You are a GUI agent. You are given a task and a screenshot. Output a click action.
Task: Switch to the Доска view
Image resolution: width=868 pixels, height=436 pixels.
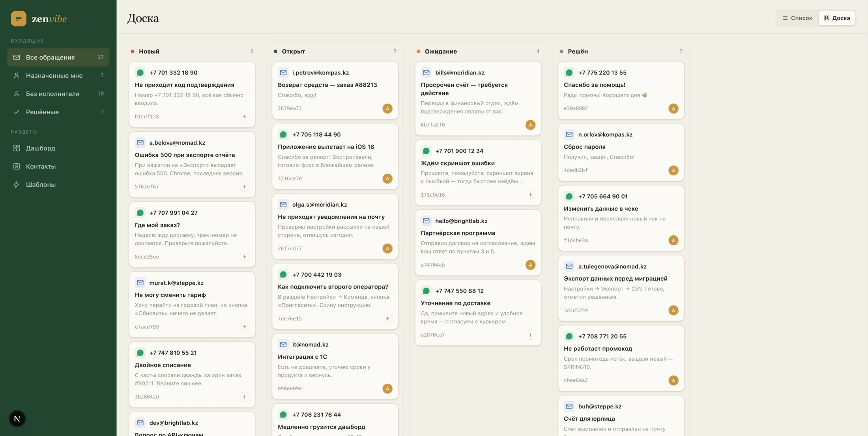pos(837,18)
